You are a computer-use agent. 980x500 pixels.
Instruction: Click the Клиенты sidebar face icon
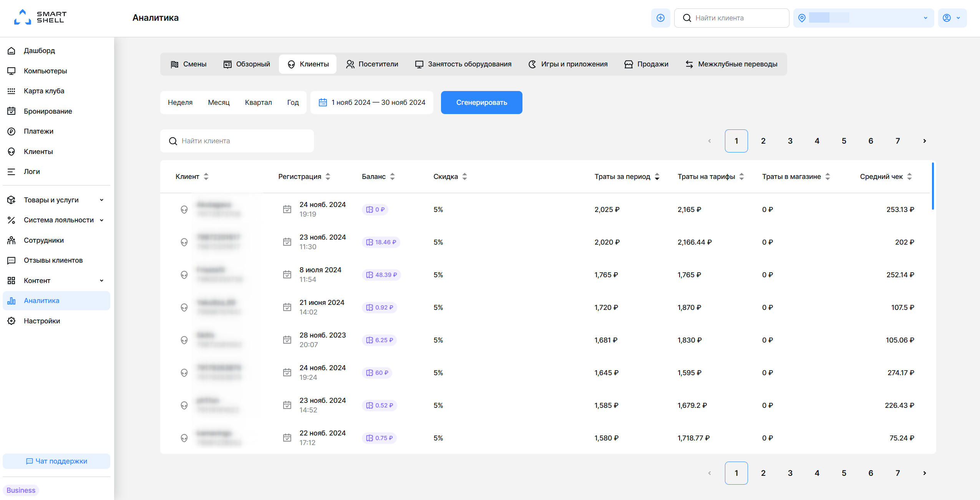click(12, 151)
